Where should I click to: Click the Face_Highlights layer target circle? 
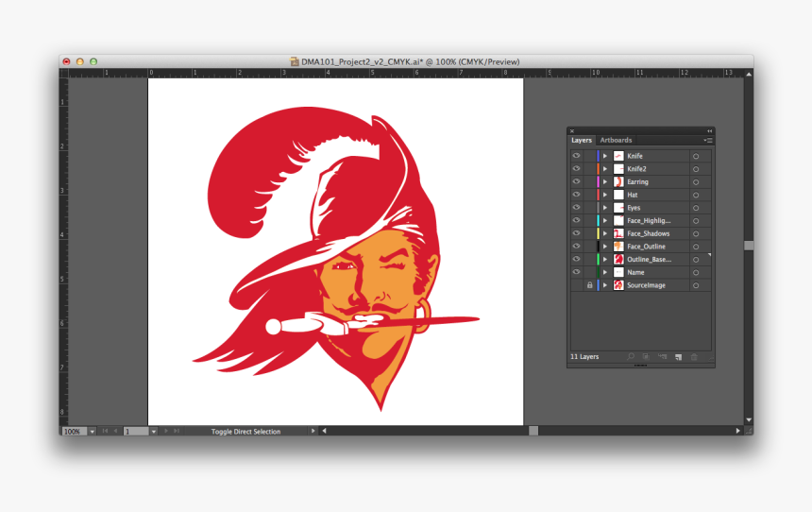[x=696, y=221]
